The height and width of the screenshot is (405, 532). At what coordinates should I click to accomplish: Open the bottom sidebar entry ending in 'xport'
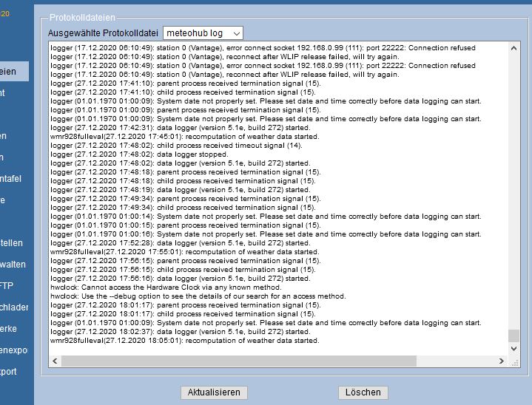(9, 371)
